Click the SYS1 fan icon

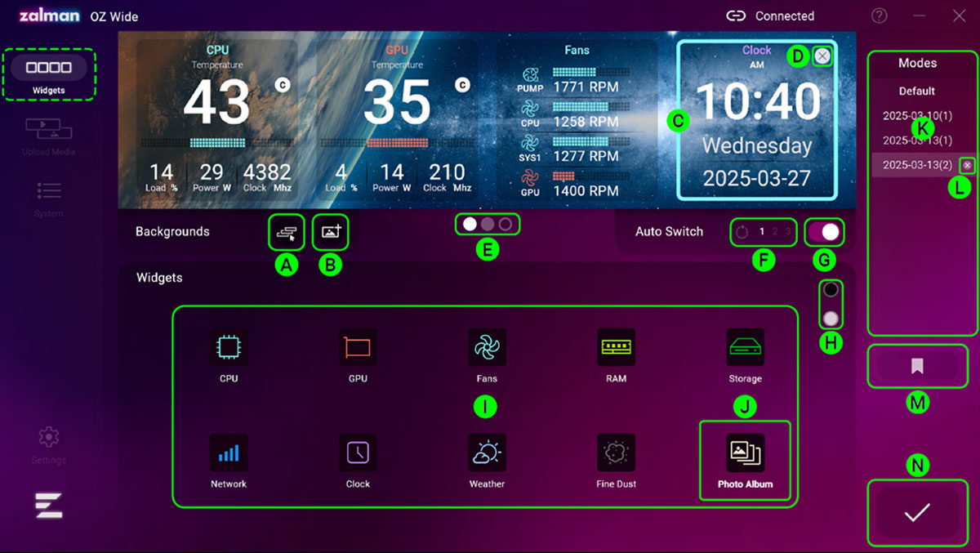(x=531, y=145)
